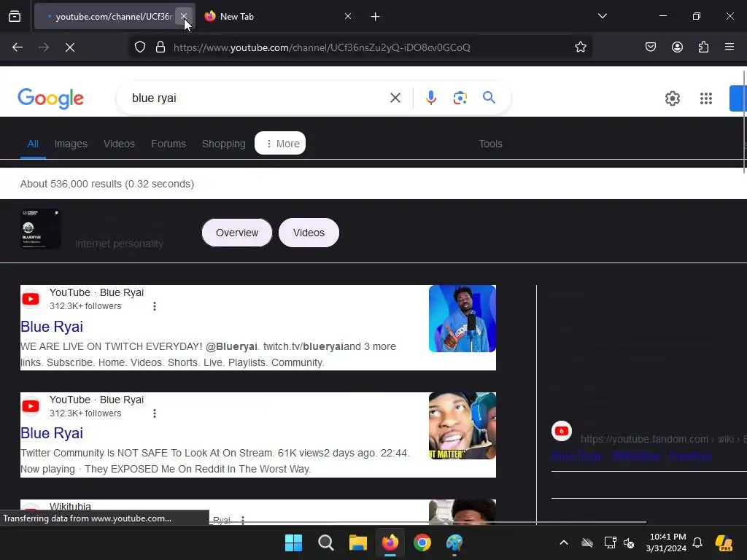This screenshot has width=747, height=560.
Task: Open second Blue Ryai result about Twitter Community
Action: click(x=52, y=433)
